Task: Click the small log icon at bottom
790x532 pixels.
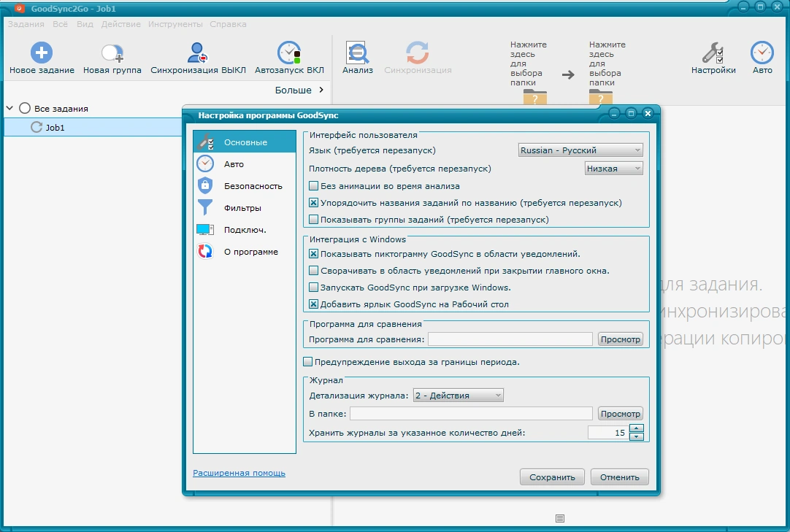Action: click(x=560, y=518)
